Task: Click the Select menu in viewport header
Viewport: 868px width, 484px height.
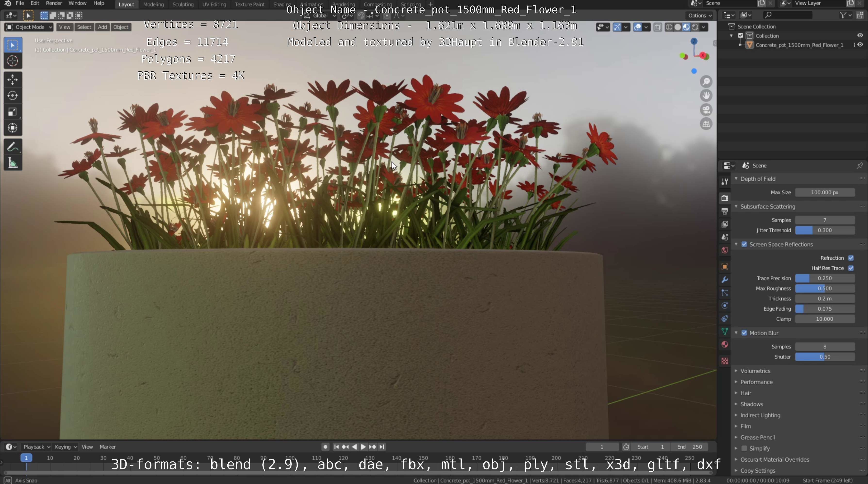Action: pyautogui.click(x=84, y=27)
